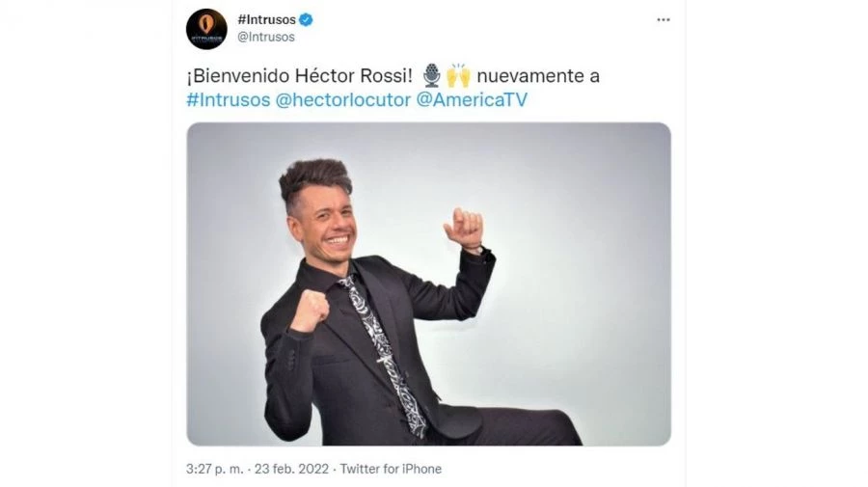Click the Twitter for iPhone source label
The height and width of the screenshot is (487, 868).
[391, 470]
